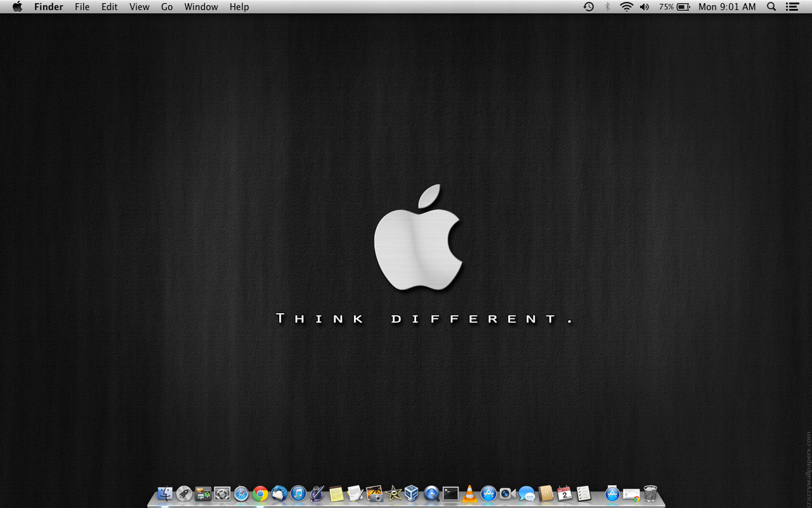Open the Chrome window thumbnail stack
Screen dimensions: 812x508
631,494
